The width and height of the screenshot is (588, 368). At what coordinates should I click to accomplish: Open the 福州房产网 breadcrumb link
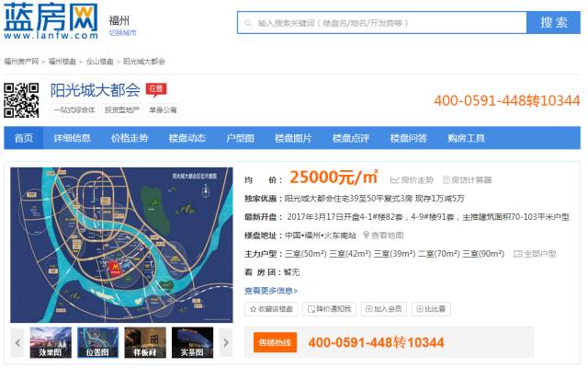(x=21, y=62)
